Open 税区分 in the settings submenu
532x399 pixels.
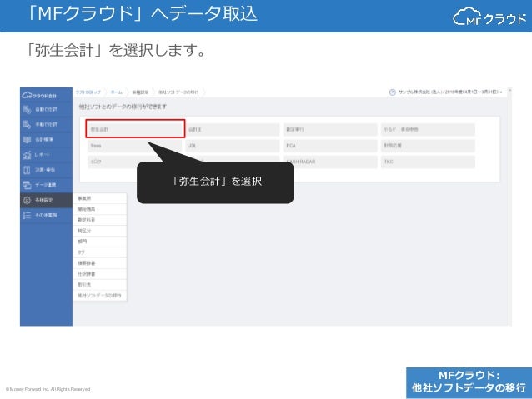click(x=100, y=231)
